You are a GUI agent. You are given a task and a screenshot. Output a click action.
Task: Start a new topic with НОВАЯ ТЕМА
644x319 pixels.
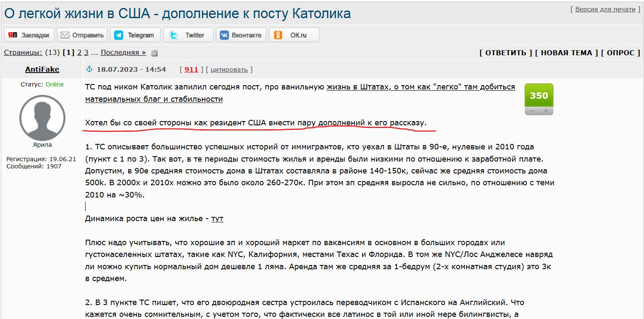(x=566, y=53)
